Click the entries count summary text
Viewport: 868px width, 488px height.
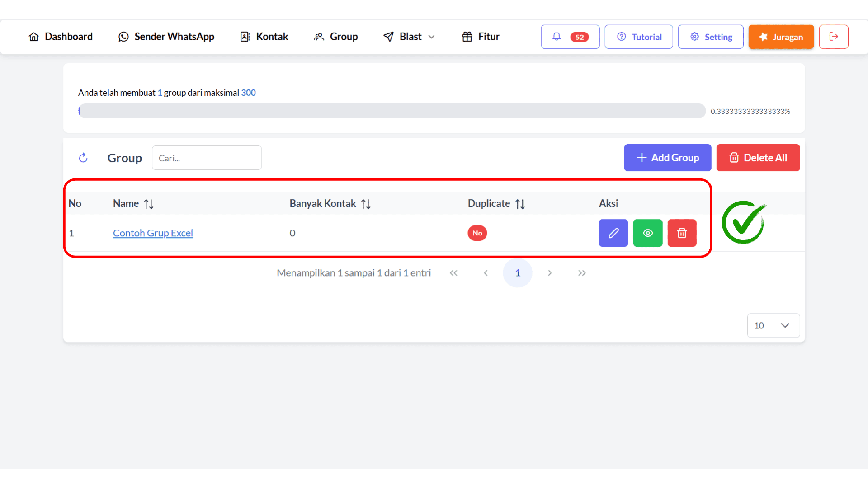click(x=354, y=273)
